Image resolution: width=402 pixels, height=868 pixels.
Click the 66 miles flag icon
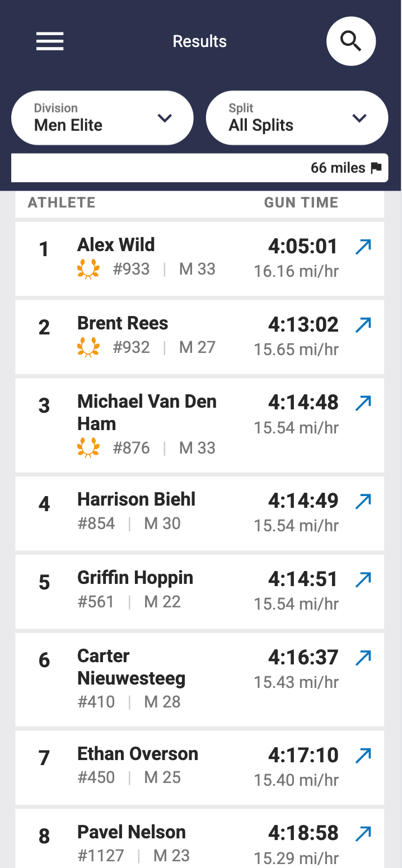[376, 168]
